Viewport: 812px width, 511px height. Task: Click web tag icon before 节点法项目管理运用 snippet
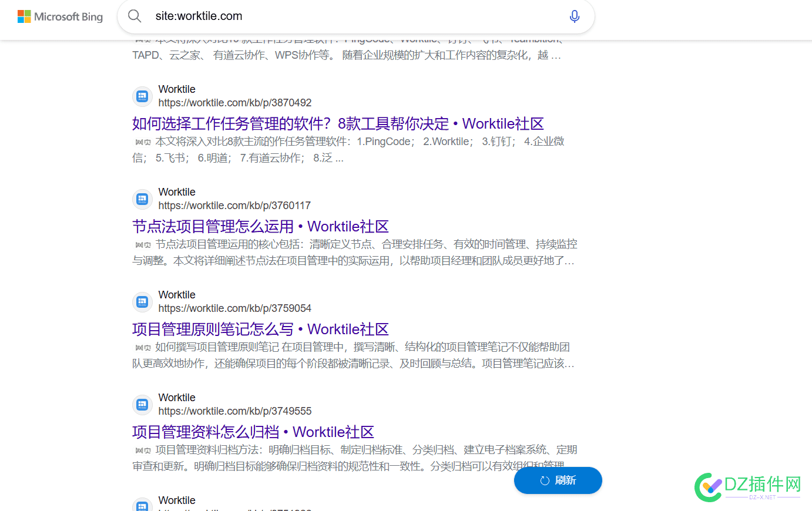click(143, 245)
